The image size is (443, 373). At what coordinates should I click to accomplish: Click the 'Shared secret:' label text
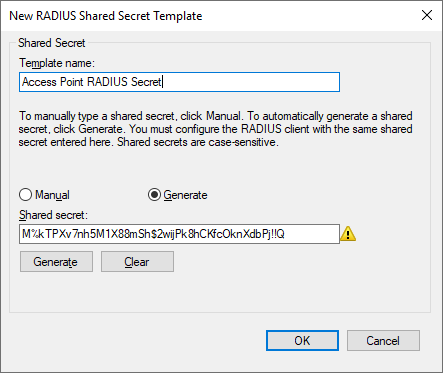(53, 215)
